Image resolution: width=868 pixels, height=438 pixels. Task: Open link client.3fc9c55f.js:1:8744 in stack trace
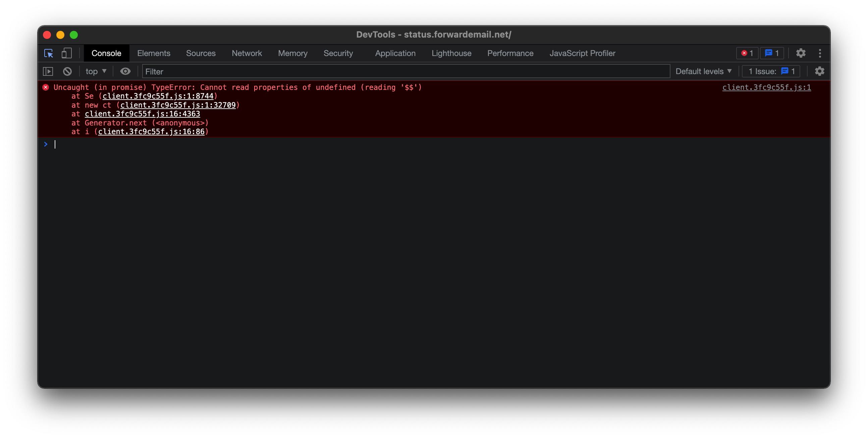coord(158,96)
